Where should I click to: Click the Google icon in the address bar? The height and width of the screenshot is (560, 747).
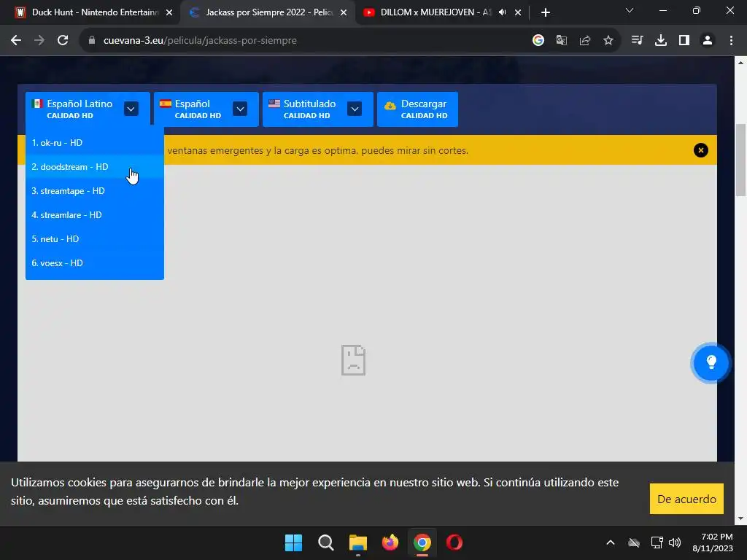[x=538, y=41]
